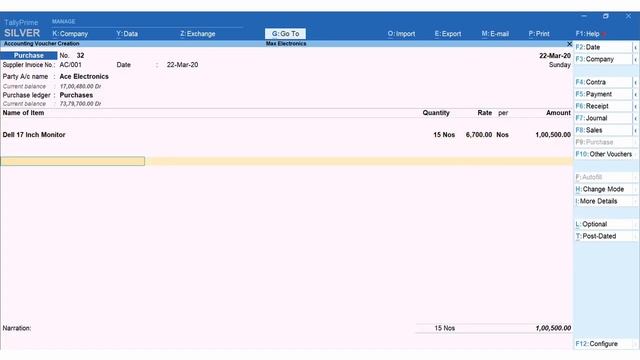Click voucher number 32
This screenshot has width=640, height=360.
[x=80, y=56]
